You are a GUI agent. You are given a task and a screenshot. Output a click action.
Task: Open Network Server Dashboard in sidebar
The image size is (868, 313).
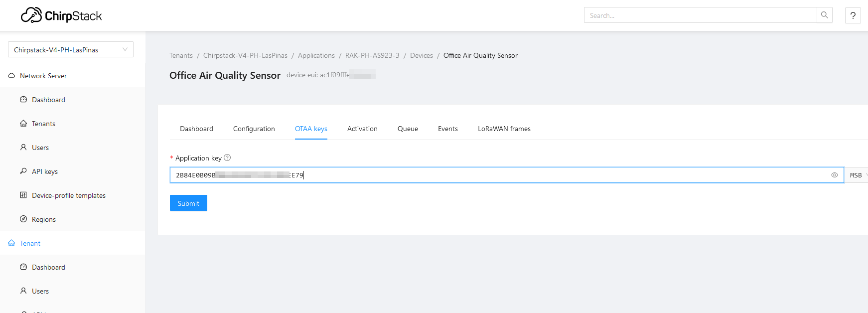[x=73, y=100]
